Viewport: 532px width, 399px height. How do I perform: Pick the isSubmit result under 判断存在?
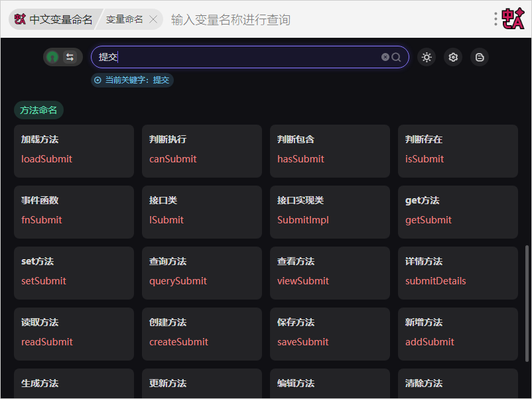[458, 151]
